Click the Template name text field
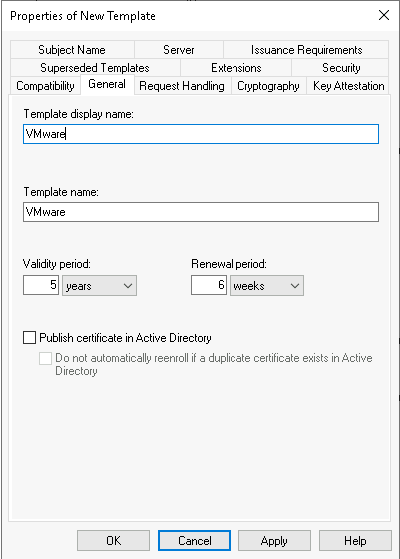The width and height of the screenshot is (400, 559). pos(201,212)
